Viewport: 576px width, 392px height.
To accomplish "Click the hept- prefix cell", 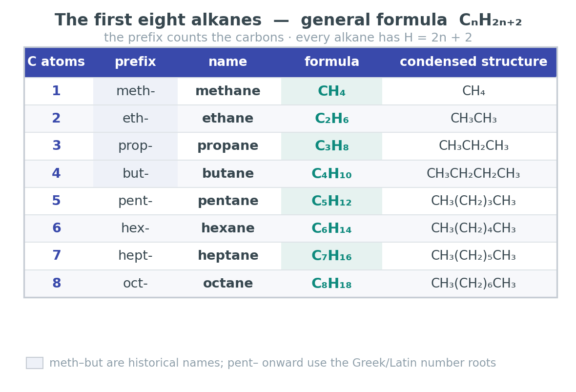I will tap(135, 256).
